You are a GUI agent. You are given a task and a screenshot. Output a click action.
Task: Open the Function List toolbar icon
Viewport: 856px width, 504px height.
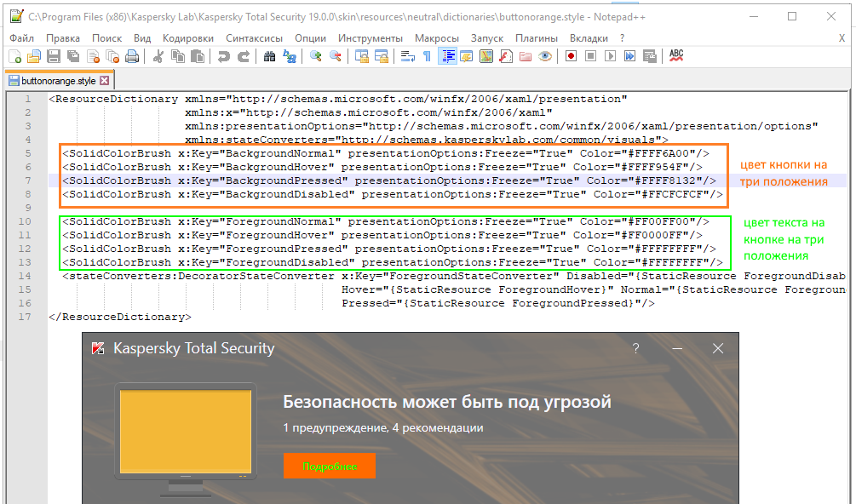tap(506, 56)
